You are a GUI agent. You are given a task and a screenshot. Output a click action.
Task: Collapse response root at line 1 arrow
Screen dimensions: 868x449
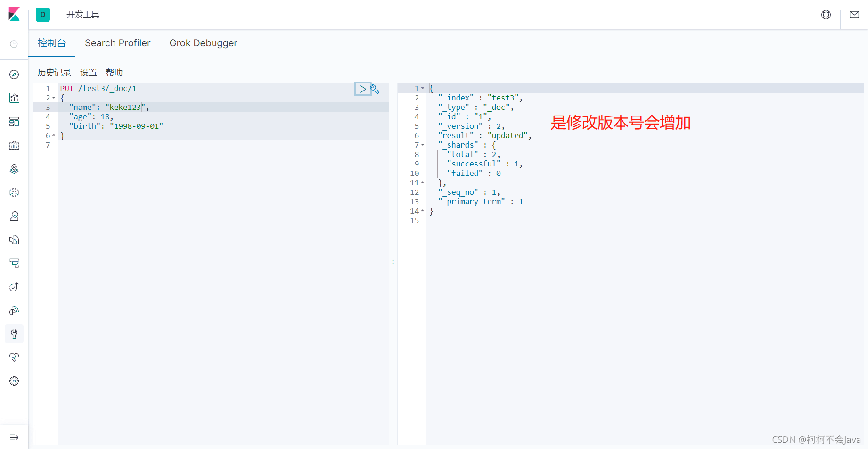(423, 88)
